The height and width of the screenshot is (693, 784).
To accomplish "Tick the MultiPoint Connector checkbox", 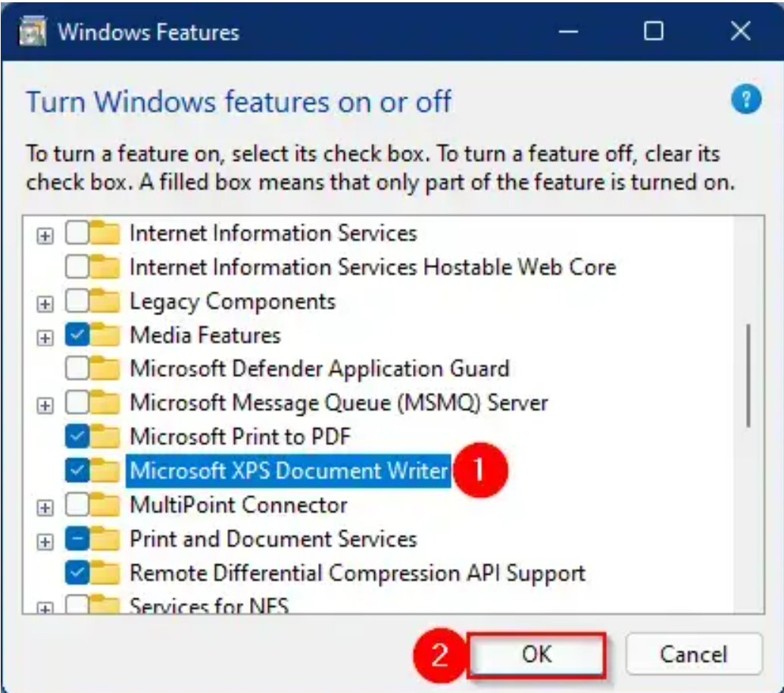I will [77, 504].
